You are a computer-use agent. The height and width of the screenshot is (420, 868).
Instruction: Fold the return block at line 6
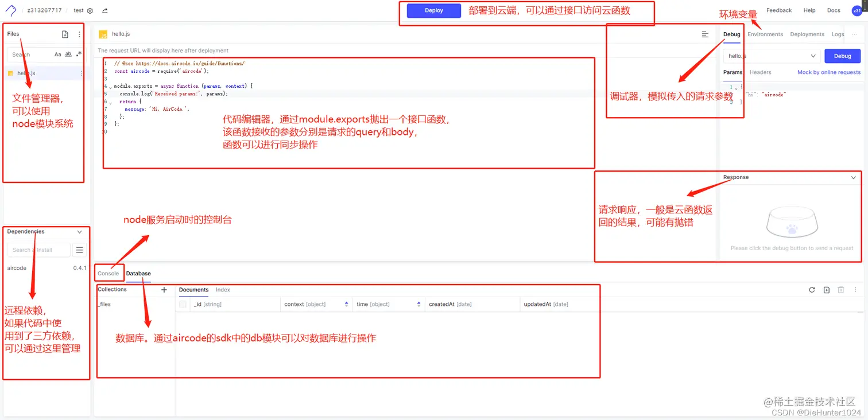110,102
